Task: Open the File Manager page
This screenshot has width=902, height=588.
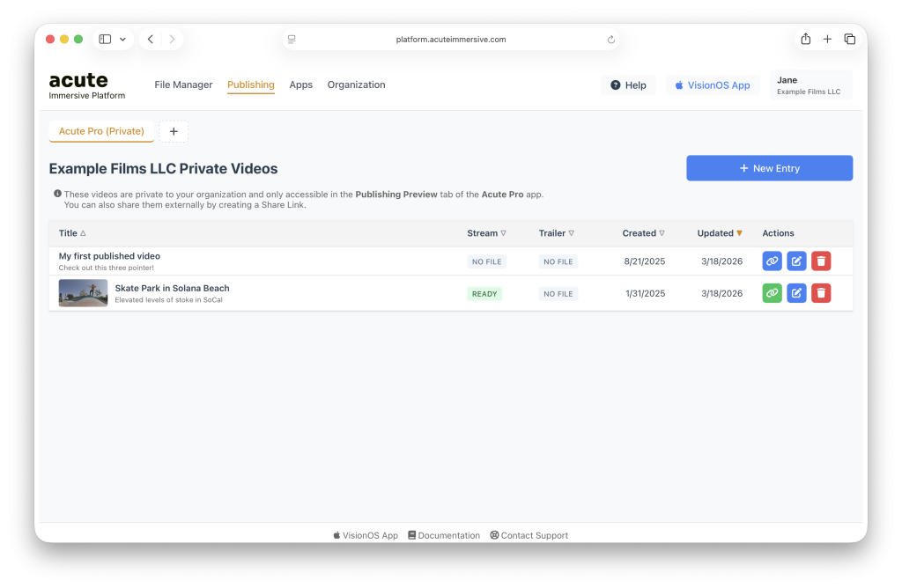Action: pos(183,85)
